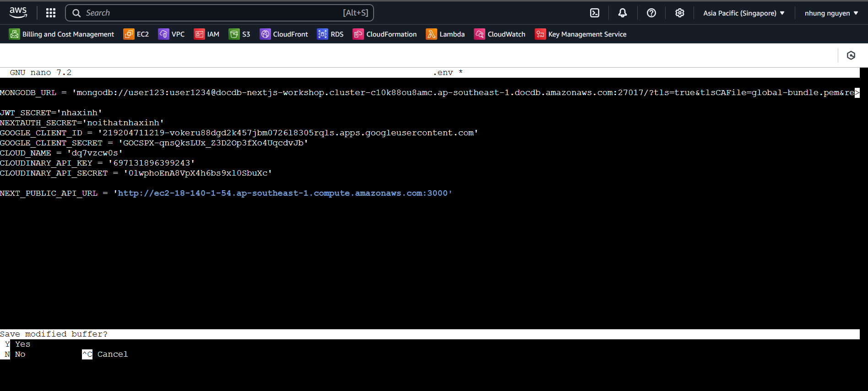Screen dimensions: 868x391
Task: Open the AWS services grid menu
Action: [51, 13]
